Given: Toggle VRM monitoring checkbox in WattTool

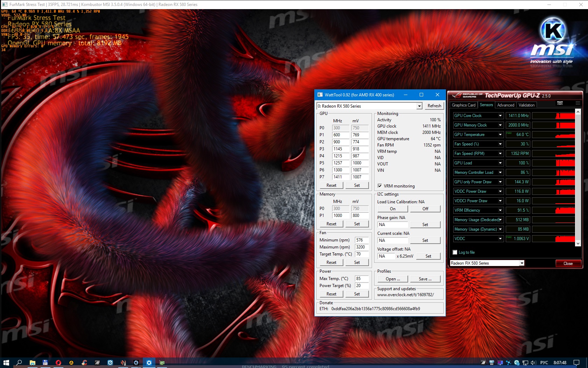Looking at the screenshot, I should pyautogui.click(x=380, y=186).
